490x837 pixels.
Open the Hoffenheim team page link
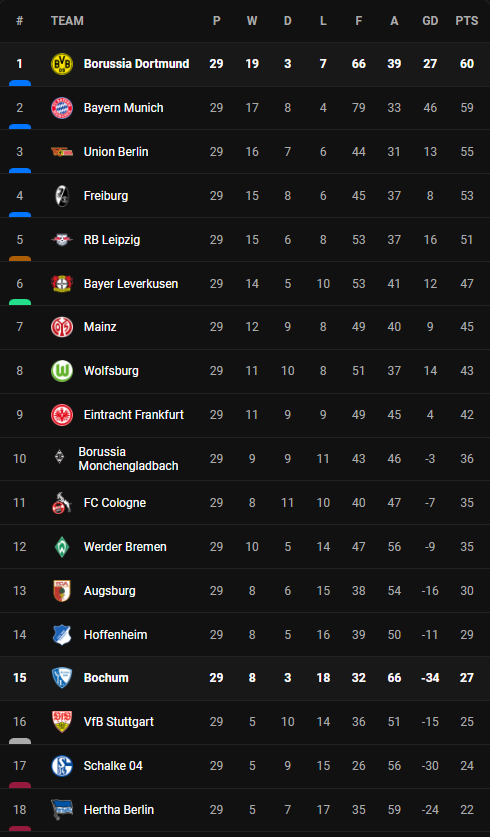[115, 635]
